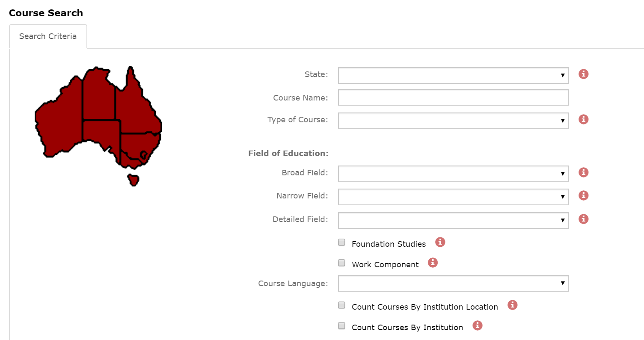Select Tasmania on the Australia map
Viewport: 644px width, 340px height.
(134, 179)
